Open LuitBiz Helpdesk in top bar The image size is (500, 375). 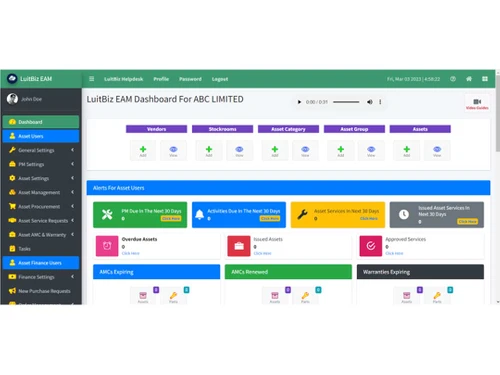pyautogui.click(x=123, y=79)
